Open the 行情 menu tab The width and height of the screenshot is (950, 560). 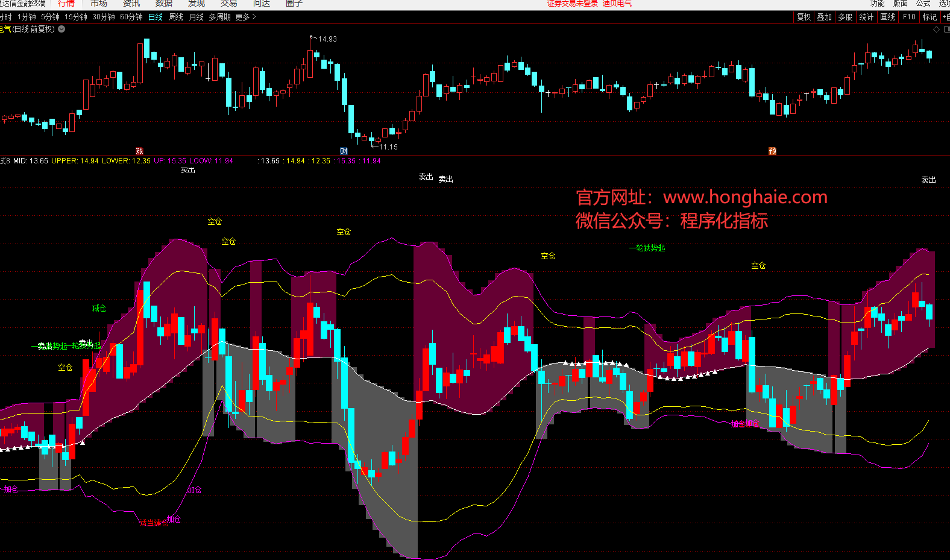pyautogui.click(x=66, y=4)
